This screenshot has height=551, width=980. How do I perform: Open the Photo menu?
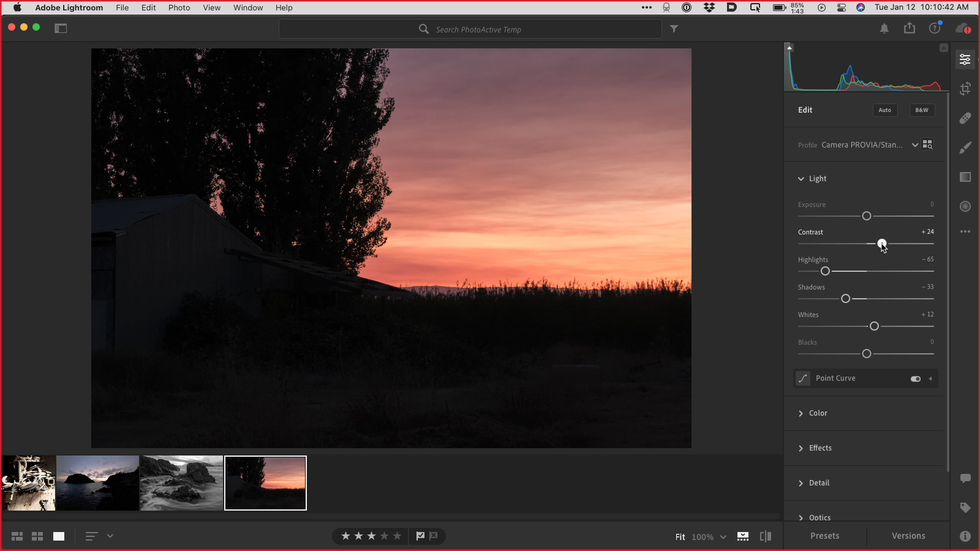click(x=179, y=7)
